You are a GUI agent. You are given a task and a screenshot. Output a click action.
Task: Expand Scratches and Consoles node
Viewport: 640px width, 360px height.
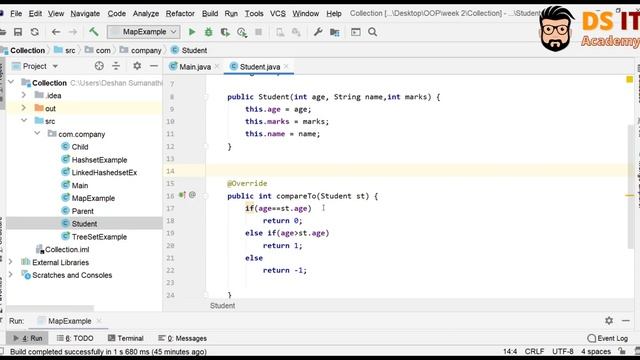tap(11, 275)
